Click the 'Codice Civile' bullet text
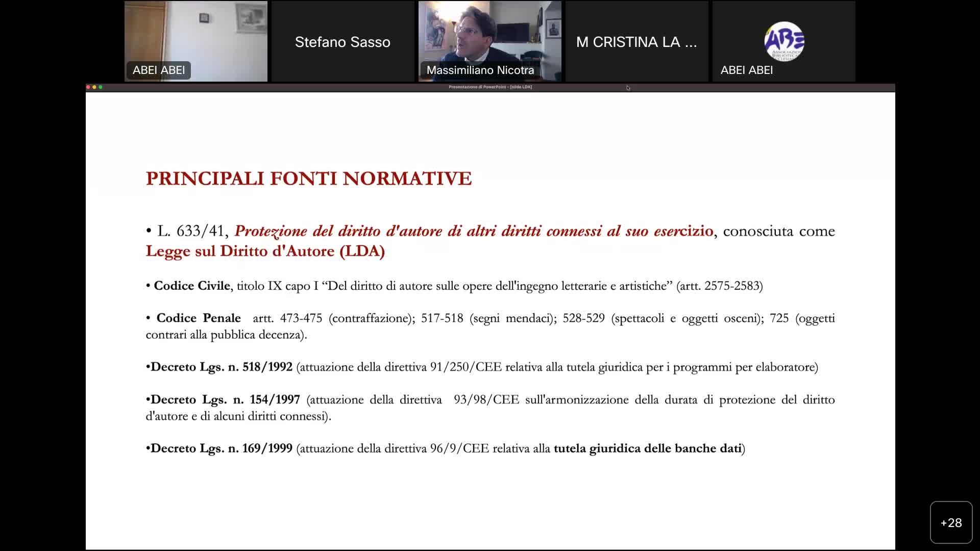Image resolution: width=980 pixels, height=551 pixels. pyautogui.click(x=192, y=286)
